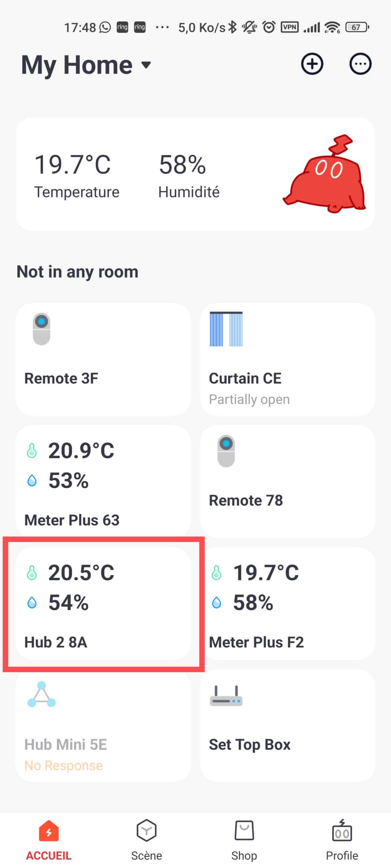The width and height of the screenshot is (391, 868).
Task: Tap the red mascot character image
Action: pos(324,174)
